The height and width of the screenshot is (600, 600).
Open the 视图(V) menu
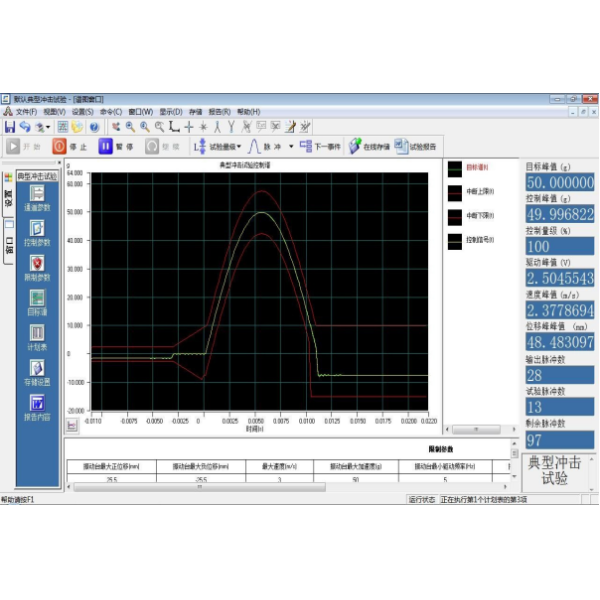coord(54,112)
